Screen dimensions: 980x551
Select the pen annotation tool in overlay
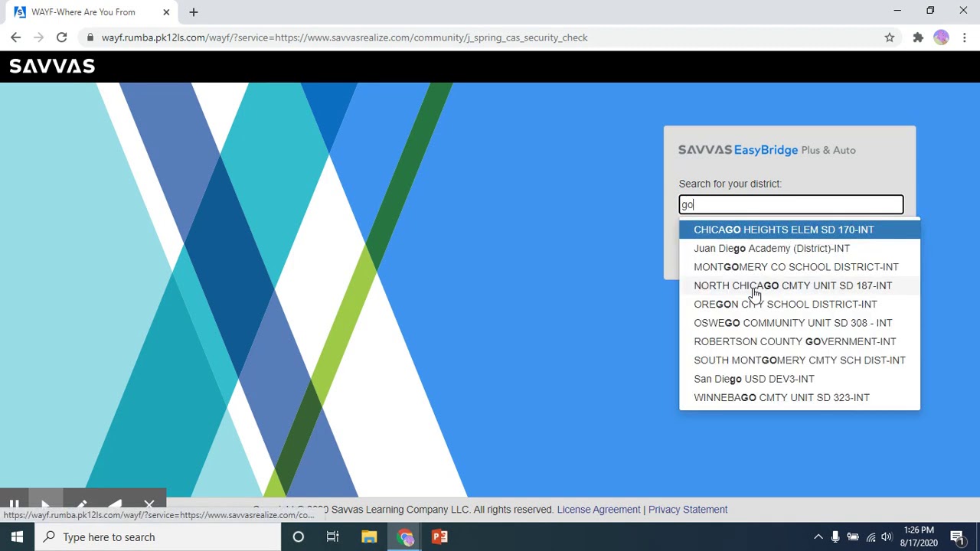81,504
